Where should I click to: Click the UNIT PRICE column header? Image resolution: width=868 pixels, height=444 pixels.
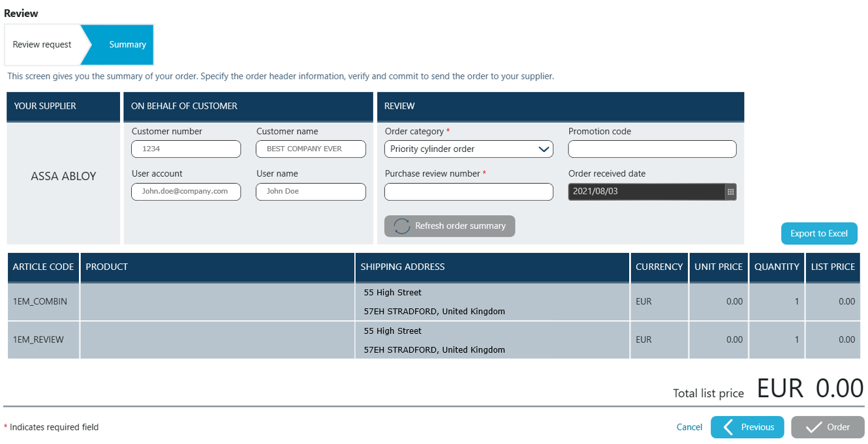coord(719,267)
